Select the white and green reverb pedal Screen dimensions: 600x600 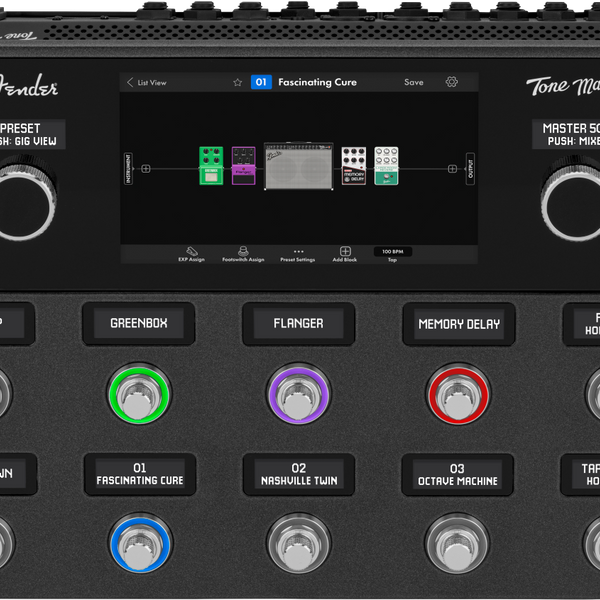[x=386, y=166]
